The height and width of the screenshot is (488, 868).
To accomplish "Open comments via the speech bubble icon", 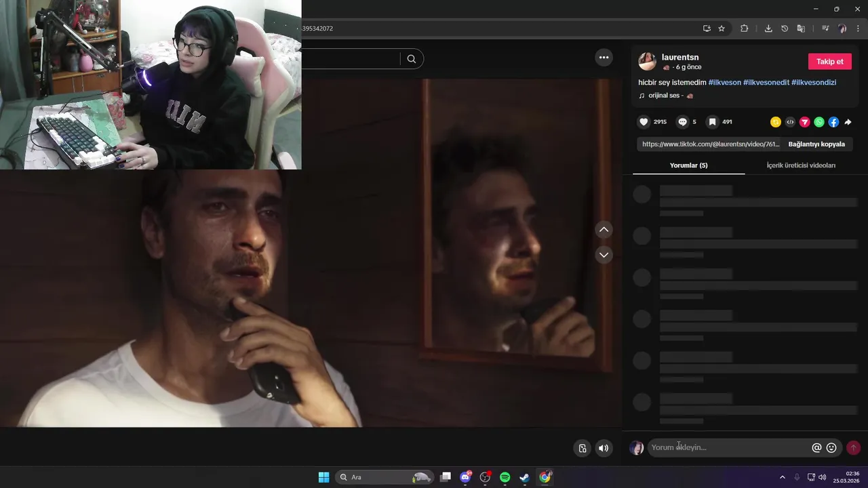I will pos(683,122).
